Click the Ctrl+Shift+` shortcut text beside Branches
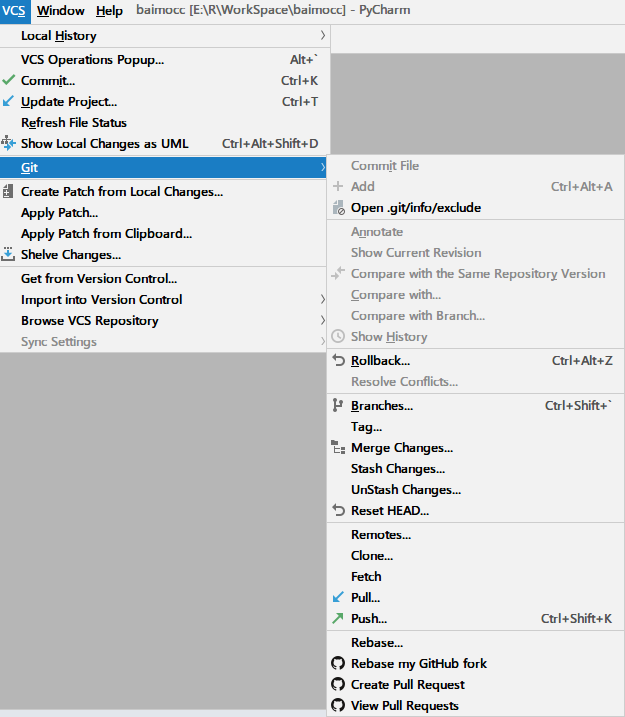625x717 pixels. [x=578, y=405]
